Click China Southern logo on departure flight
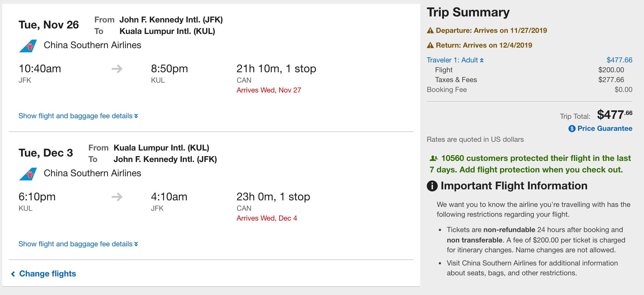The height and width of the screenshot is (295, 644). pos(28,46)
